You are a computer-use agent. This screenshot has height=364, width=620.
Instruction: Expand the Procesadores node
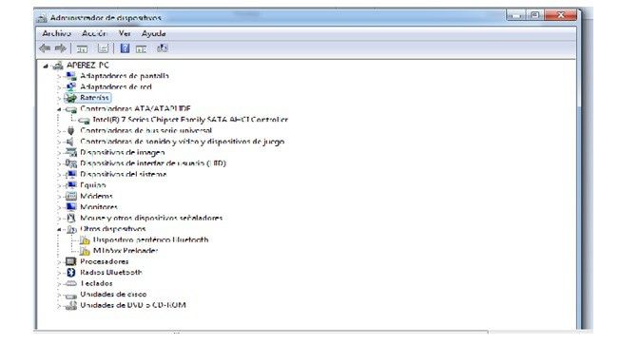click(x=59, y=262)
